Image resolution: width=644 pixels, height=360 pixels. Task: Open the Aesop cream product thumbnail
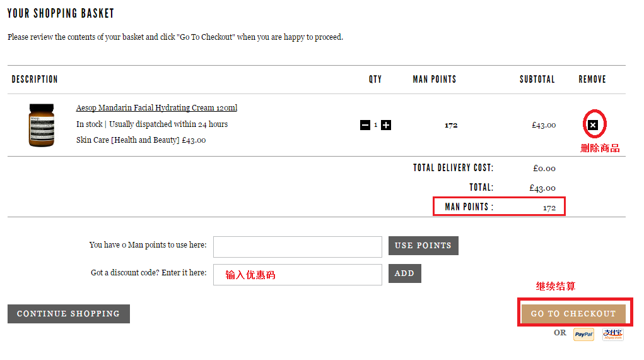(42, 125)
